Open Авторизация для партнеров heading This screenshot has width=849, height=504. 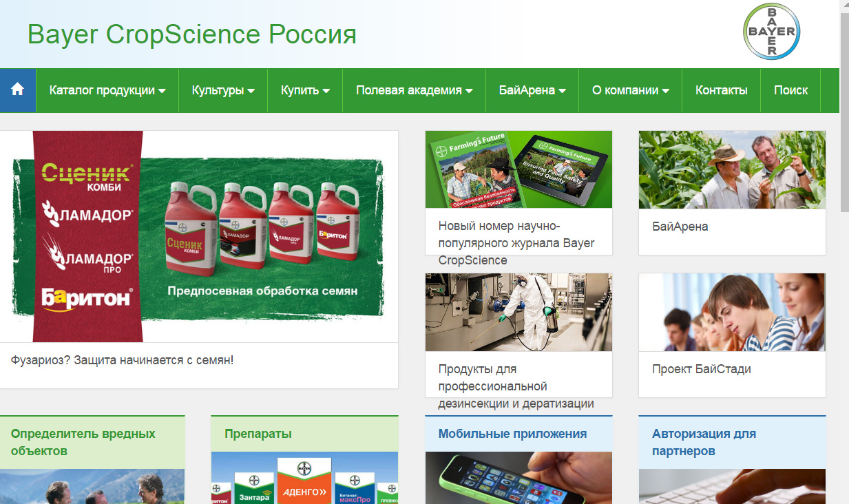click(704, 442)
